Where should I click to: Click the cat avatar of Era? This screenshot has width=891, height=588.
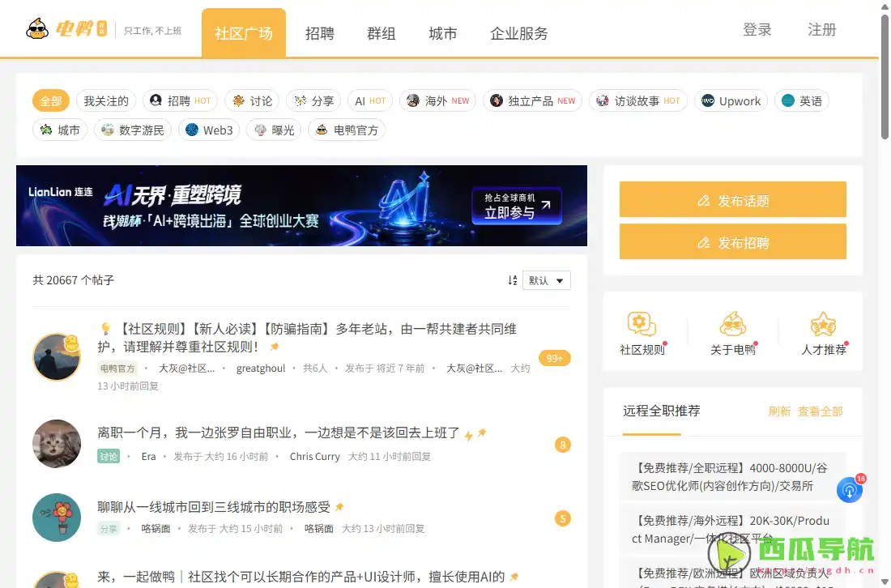[x=56, y=444]
